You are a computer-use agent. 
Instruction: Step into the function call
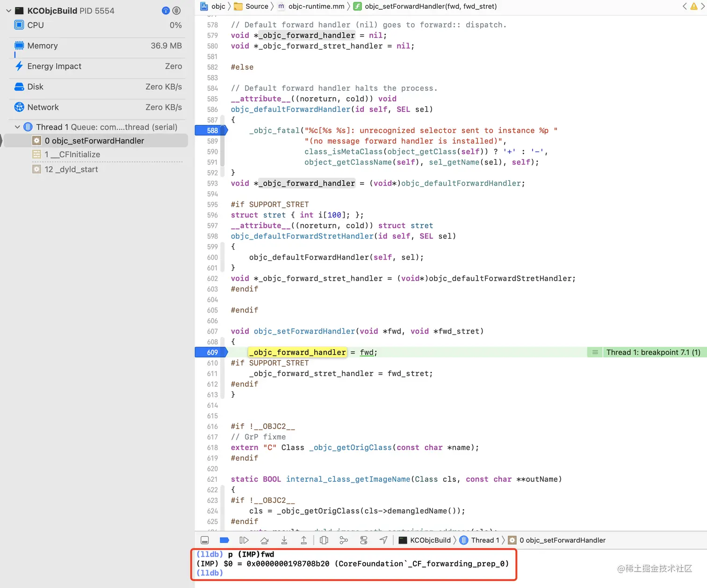(284, 540)
